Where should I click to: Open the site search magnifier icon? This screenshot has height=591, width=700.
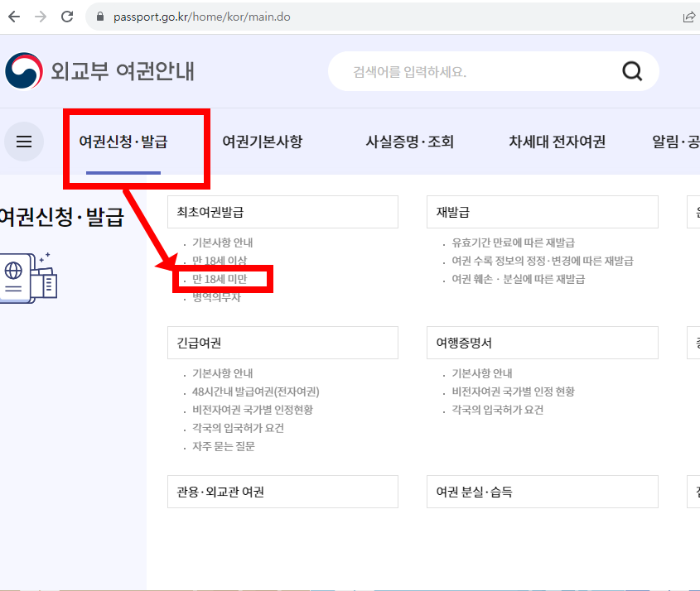click(x=632, y=71)
